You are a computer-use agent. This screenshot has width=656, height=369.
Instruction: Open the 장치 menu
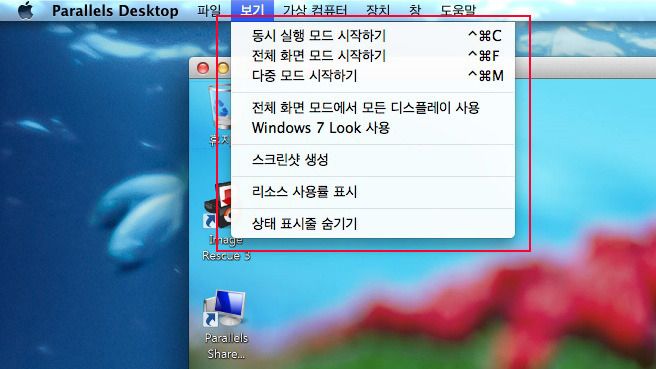coord(378,10)
